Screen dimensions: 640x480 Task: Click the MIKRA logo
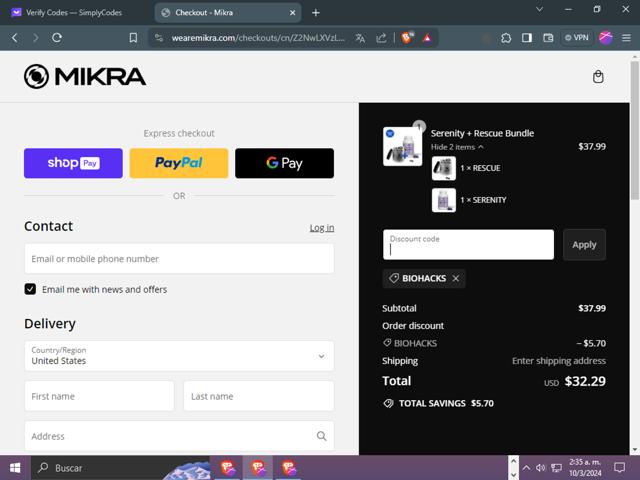point(85,76)
